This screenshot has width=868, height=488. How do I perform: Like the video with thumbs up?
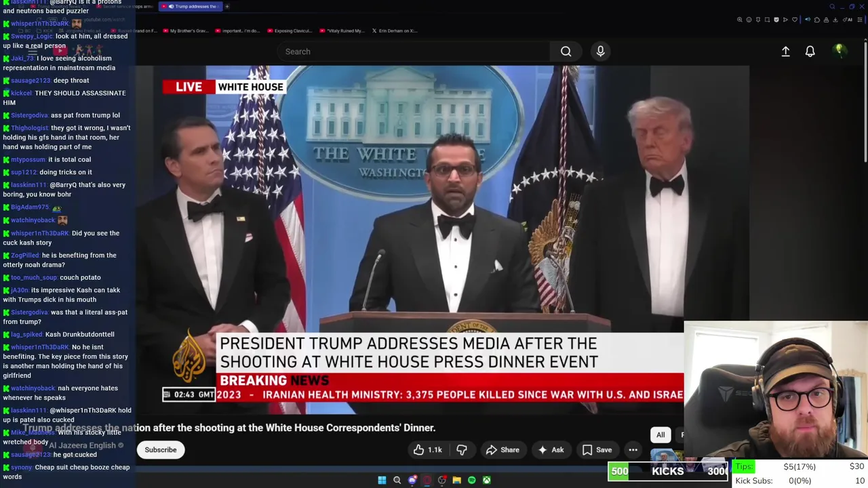point(428,450)
